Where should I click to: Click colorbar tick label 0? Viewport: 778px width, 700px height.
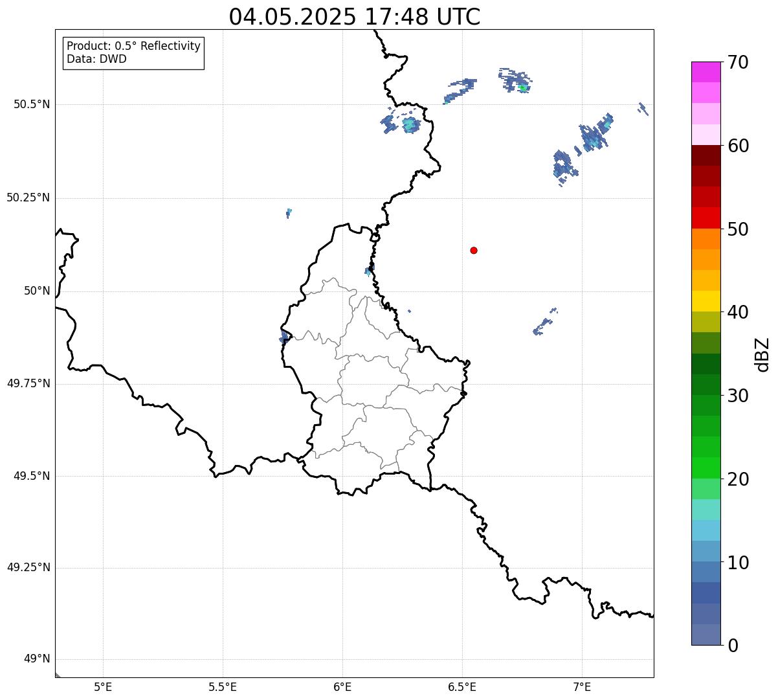coord(733,646)
